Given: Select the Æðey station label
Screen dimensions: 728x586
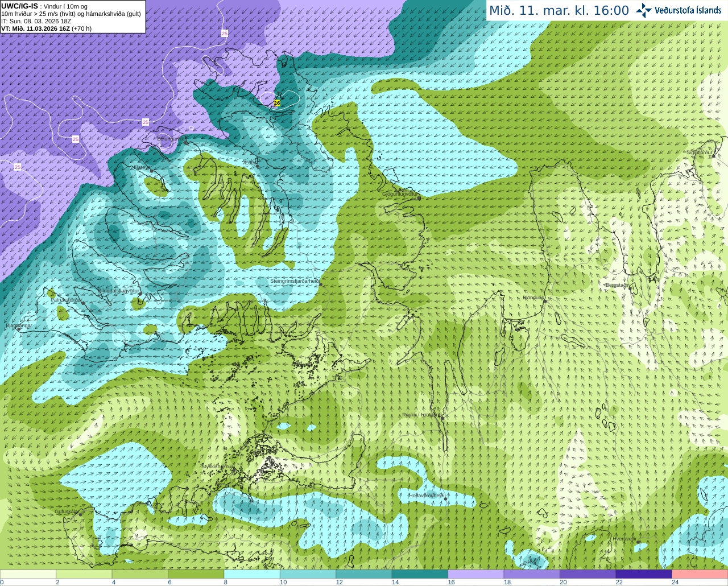Looking at the screenshot, I should tap(250, 163).
